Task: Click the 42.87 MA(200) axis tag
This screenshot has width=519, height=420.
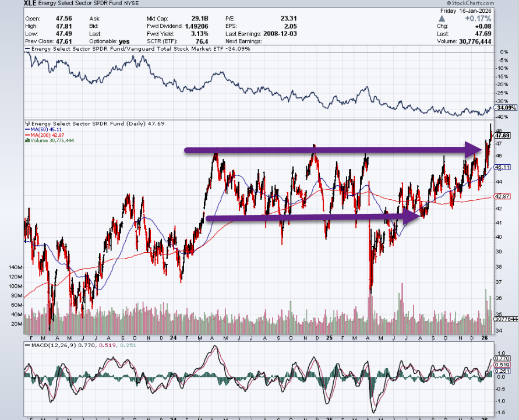Action: (502, 197)
